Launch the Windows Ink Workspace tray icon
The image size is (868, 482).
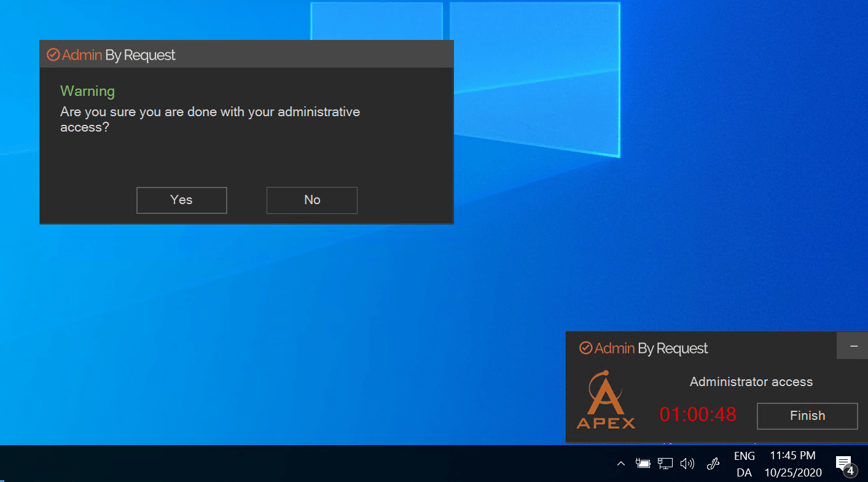(713, 464)
